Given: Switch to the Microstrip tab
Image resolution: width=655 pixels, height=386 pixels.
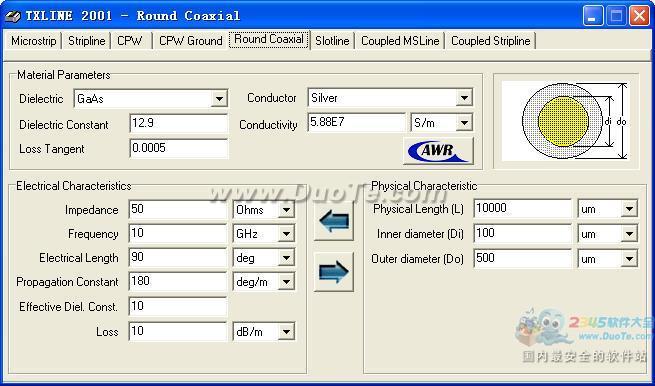Looking at the screenshot, I should (33, 41).
